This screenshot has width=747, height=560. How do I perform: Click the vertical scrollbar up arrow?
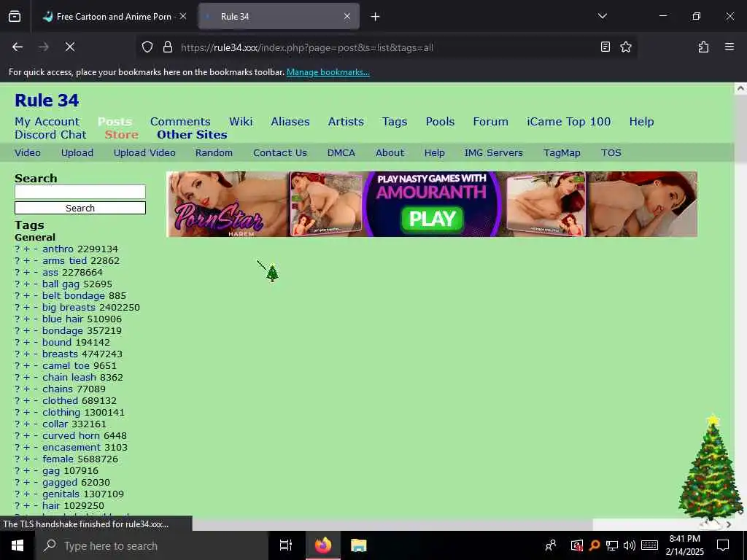coord(740,88)
